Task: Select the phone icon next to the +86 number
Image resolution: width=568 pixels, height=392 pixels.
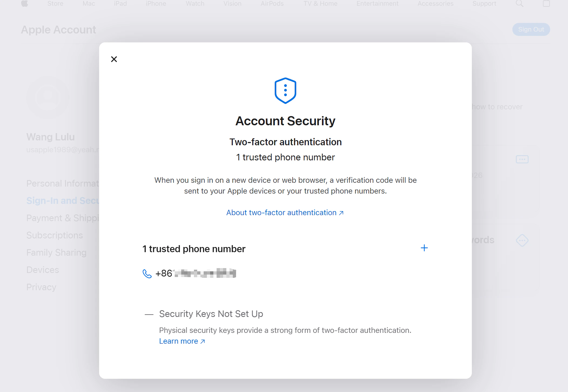Action: [x=147, y=273]
